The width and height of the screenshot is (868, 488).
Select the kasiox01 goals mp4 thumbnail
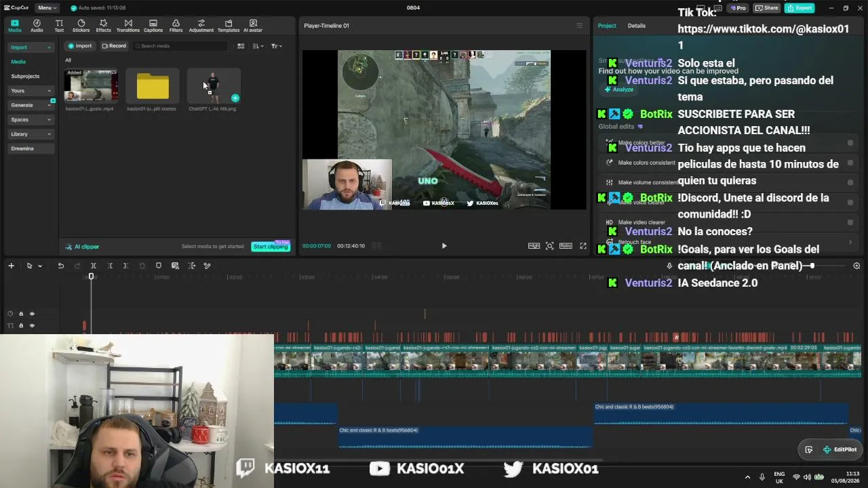(x=91, y=86)
